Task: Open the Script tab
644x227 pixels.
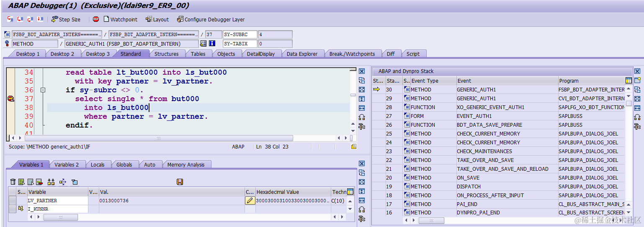Action: pos(413,54)
